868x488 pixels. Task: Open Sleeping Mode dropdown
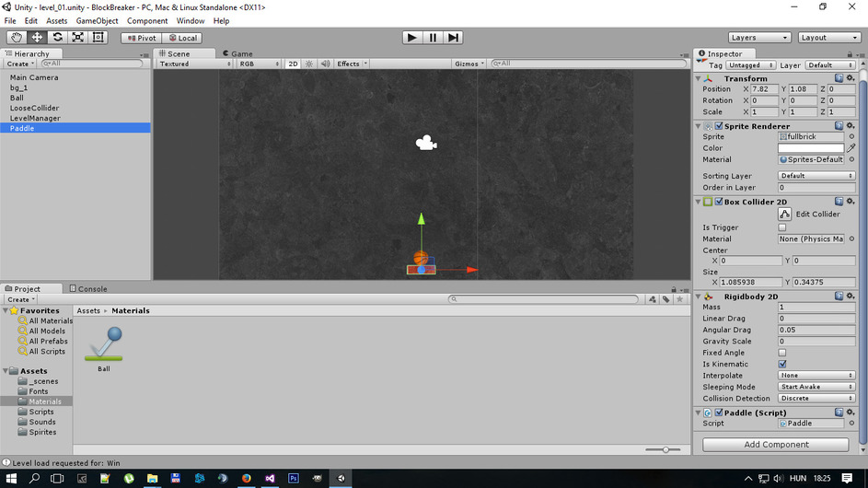click(816, 387)
